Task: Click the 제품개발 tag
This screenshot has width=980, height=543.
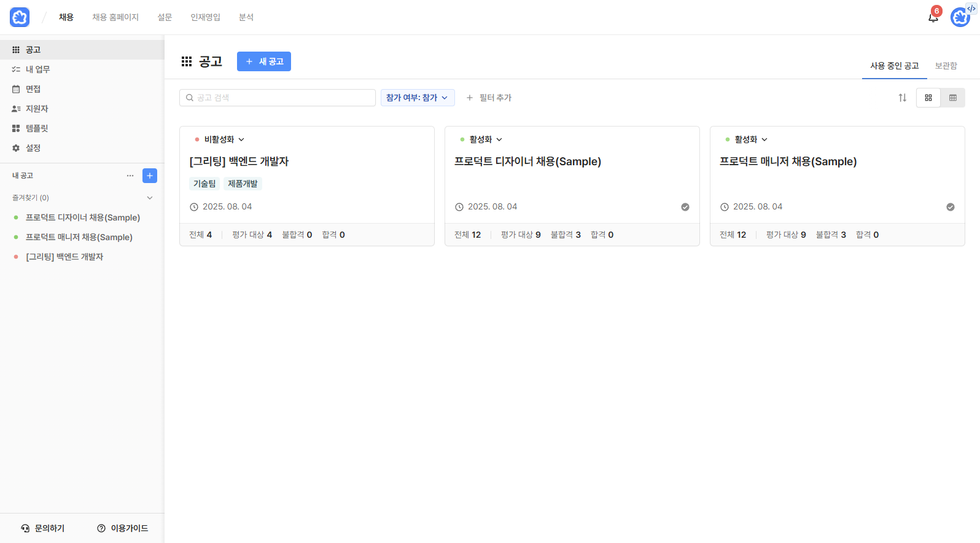Action: (243, 184)
